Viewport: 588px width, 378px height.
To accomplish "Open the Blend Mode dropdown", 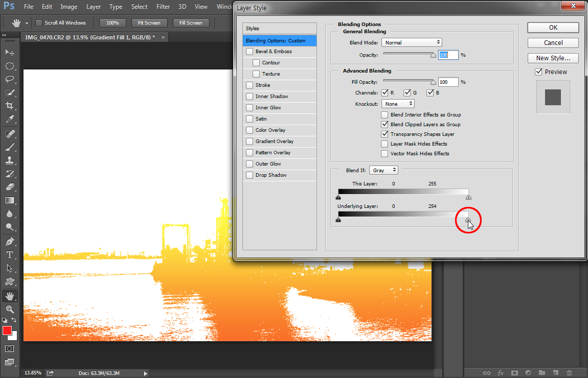I will 412,42.
